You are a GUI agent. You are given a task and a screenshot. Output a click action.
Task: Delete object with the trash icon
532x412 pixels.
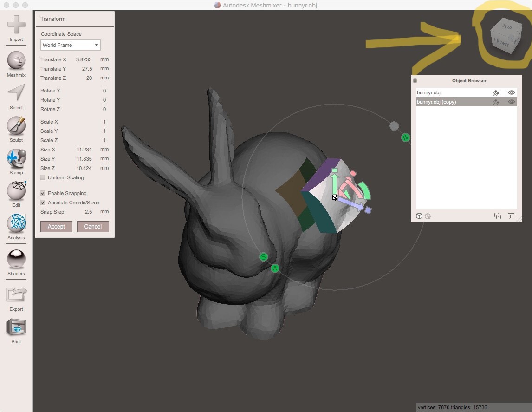[x=511, y=216]
